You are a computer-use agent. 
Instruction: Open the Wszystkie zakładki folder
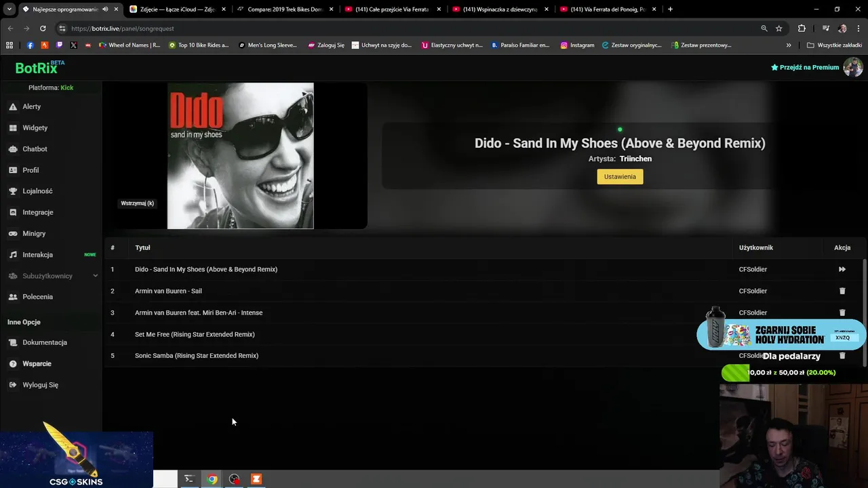tap(834, 45)
